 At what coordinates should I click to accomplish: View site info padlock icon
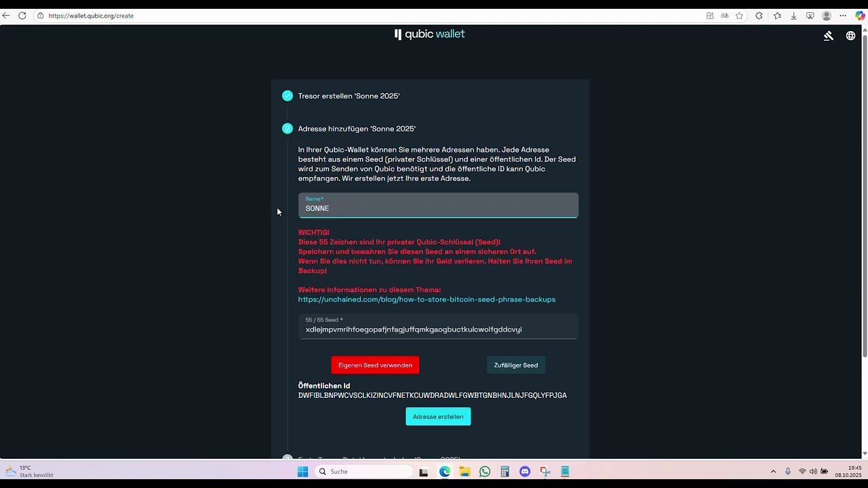point(41,16)
